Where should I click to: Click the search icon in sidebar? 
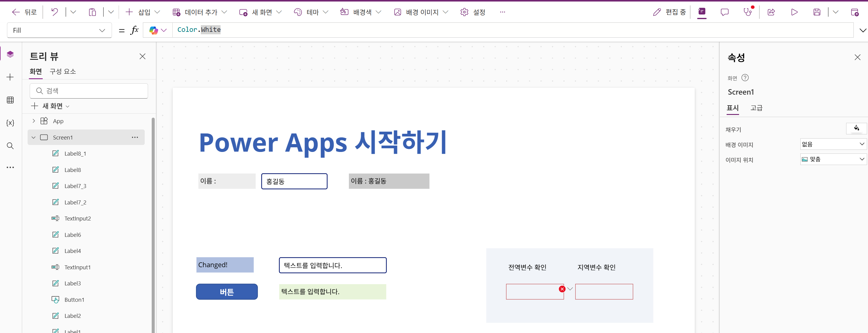pyautogui.click(x=10, y=146)
